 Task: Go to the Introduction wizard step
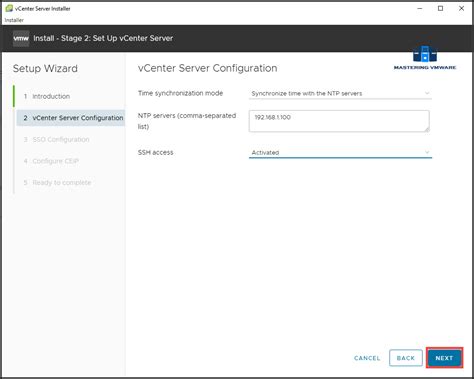pos(51,96)
